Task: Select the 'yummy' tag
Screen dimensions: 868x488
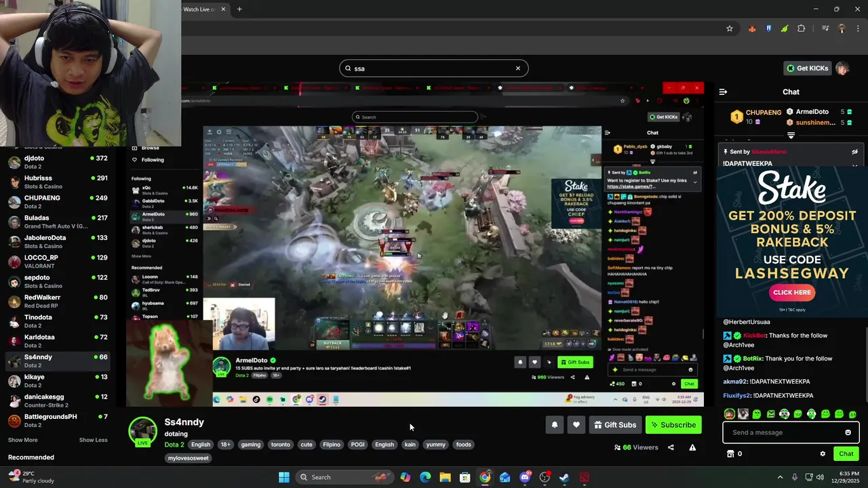Action: pyautogui.click(x=435, y=445)
